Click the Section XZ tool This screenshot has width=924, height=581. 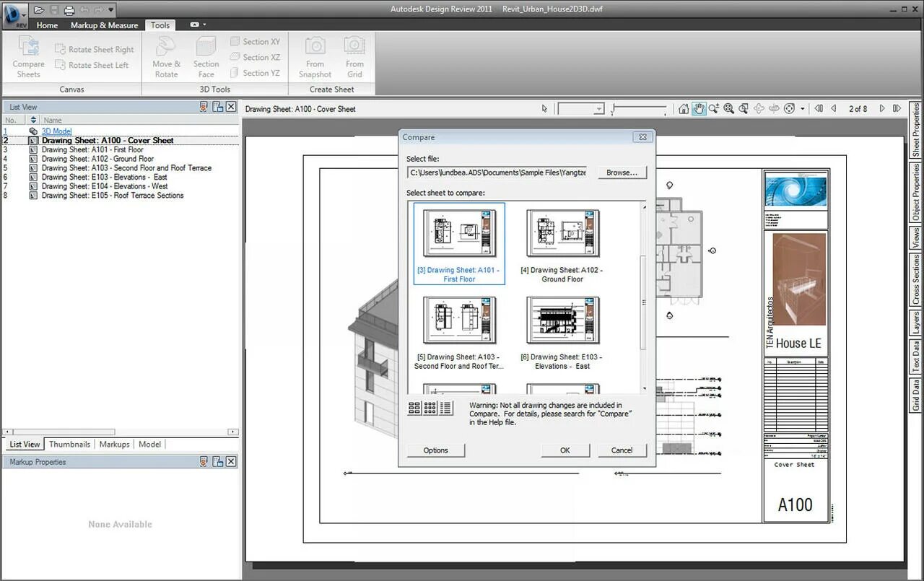tap(255, 57)
